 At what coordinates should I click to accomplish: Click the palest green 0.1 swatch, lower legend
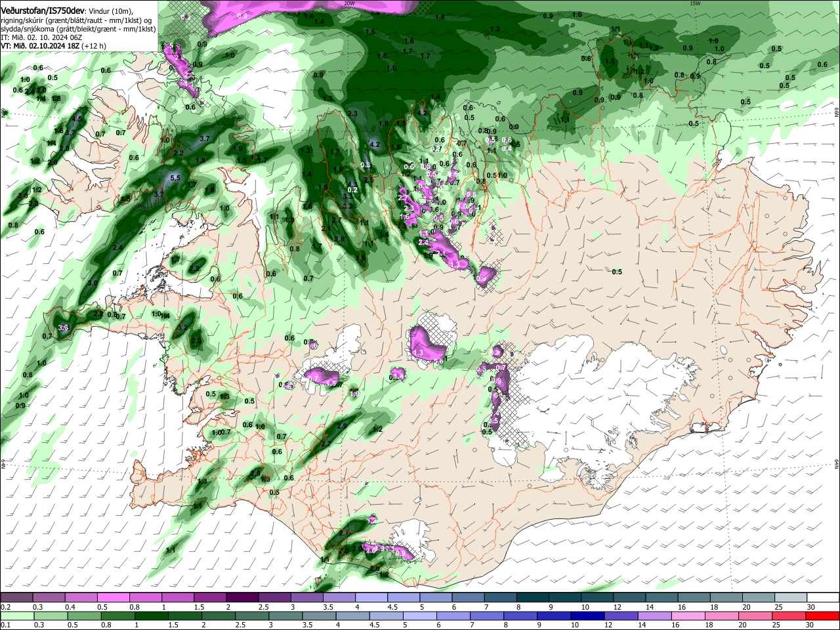17,616
